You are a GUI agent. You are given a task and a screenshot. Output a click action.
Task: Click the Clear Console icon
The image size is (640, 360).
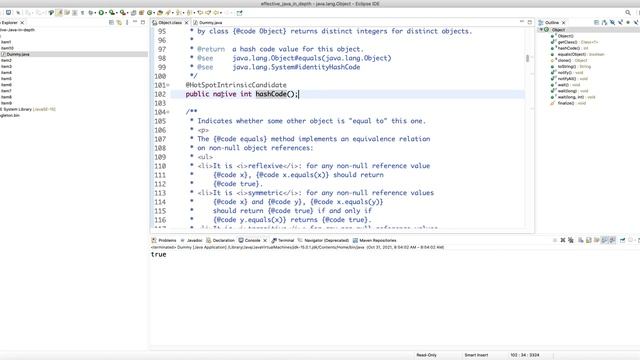click(x=580, y=240)
